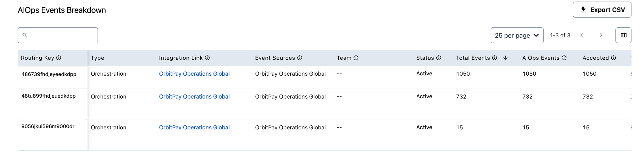Click Accepted value 15
Viewport: 644px width, 152px height.
pyautogui.click(x=586, y=128)
